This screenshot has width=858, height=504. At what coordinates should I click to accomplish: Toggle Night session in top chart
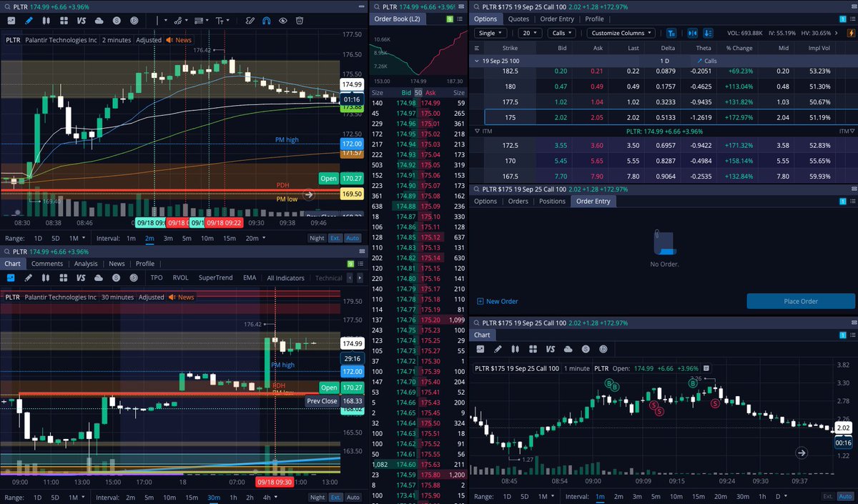click(317, 238)
